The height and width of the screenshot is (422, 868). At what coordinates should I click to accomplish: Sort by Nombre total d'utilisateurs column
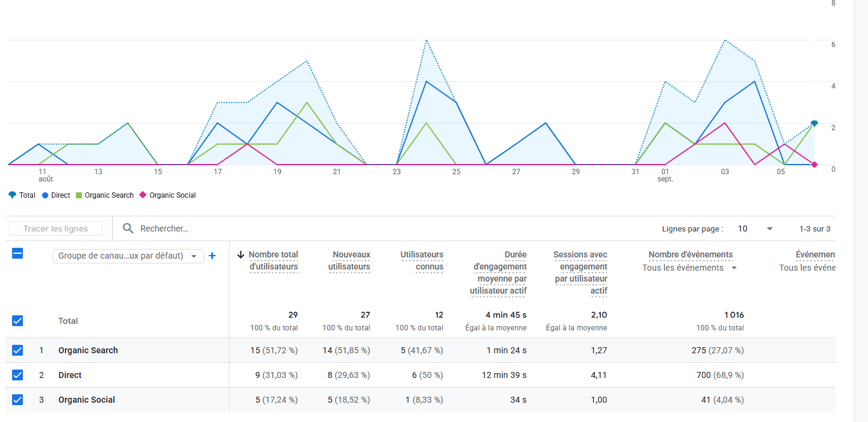[273, 260]
